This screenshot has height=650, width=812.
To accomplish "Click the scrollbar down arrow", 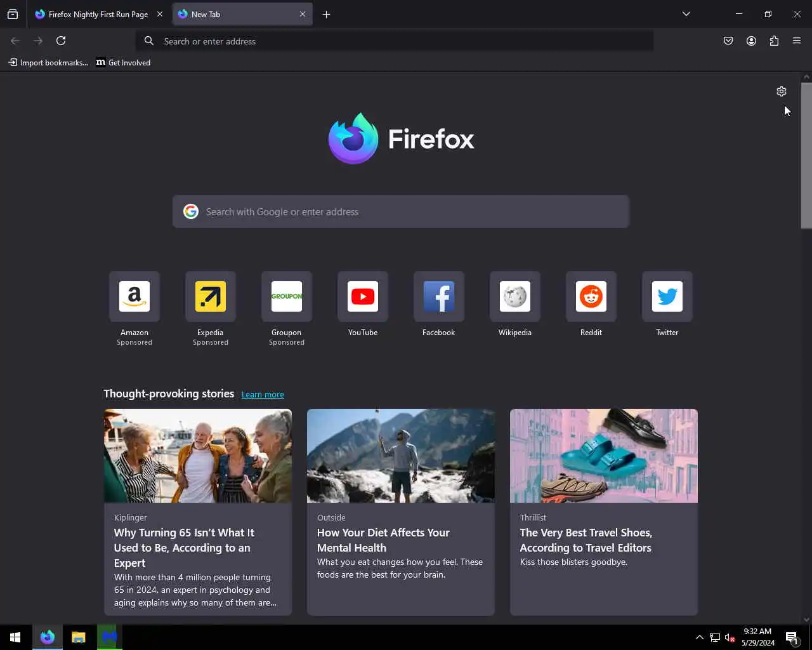I will (x=806, y=620).
